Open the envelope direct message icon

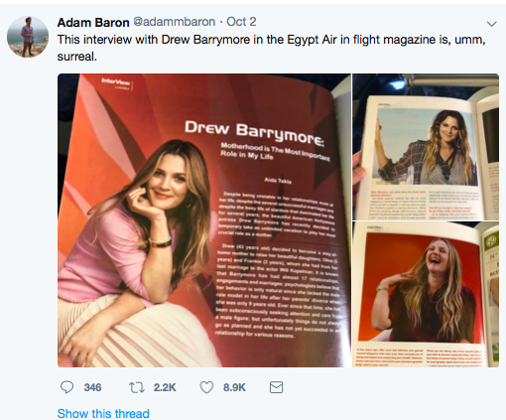pyautogui.click(x=276, y=387)
